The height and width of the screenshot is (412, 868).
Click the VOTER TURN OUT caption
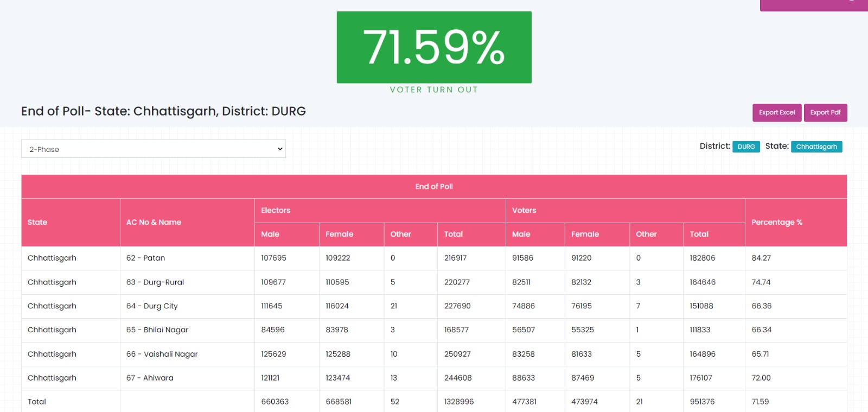tap(434, 90)
